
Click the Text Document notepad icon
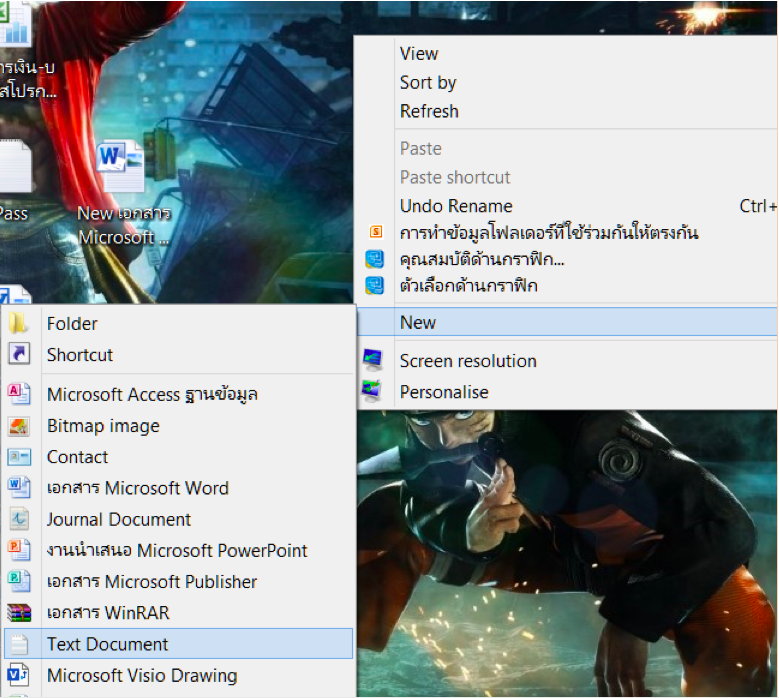[x=19, y=644]
